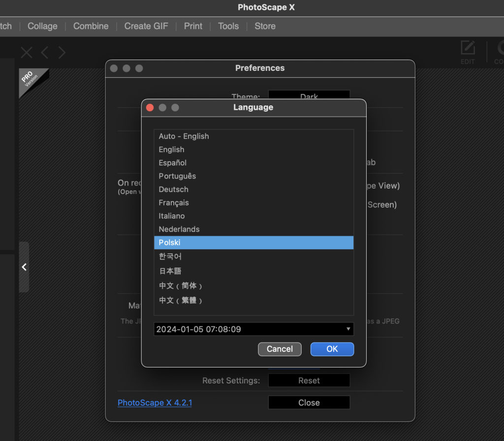504x441 pixels.
Task: Open the Collage tab
Action: [42, 26]
